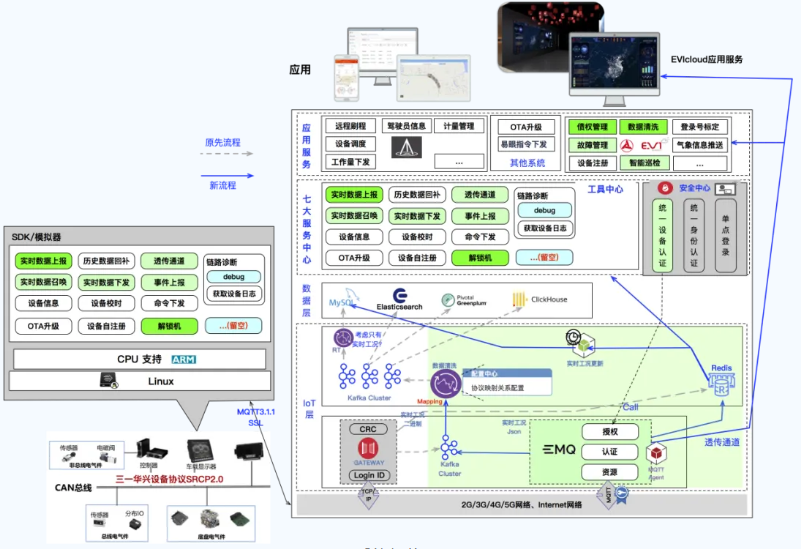Click the red MQTT Agent cube icon
The height and width of the screenshot is (549, 801).
[x=656, y=453]
